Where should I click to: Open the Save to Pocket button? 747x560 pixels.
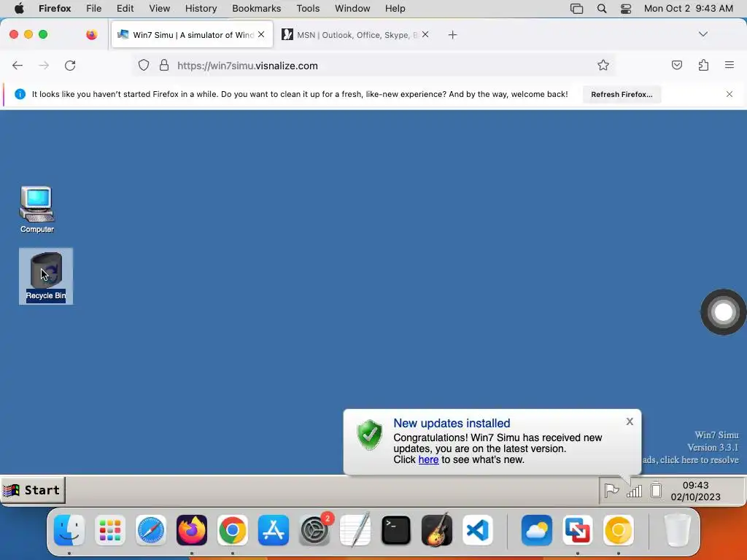676,65
